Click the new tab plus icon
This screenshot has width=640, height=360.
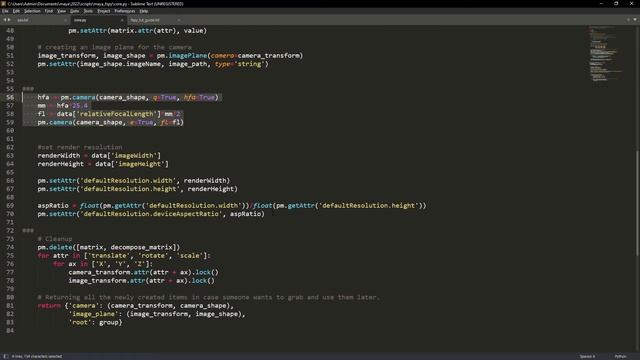point(629,20)
